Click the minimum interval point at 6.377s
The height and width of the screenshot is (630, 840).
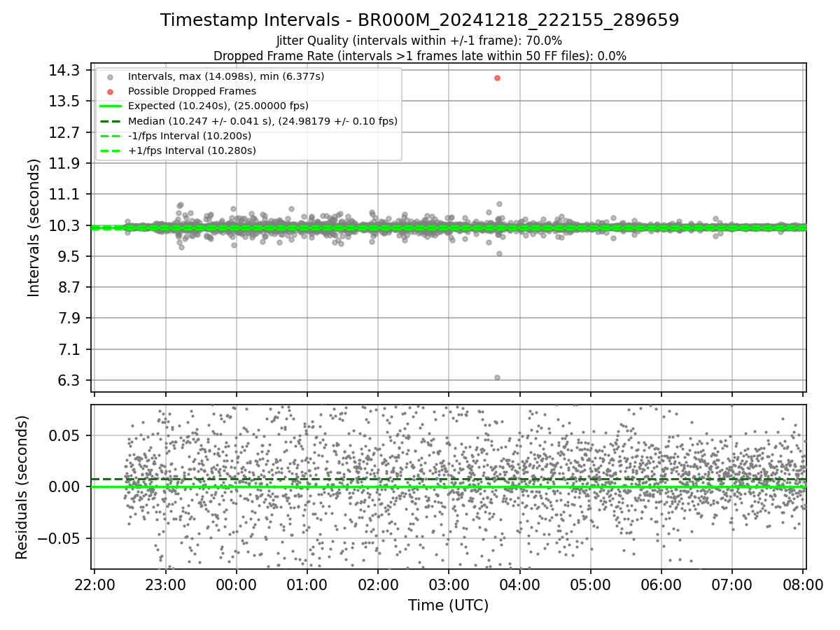click(497, 377)
